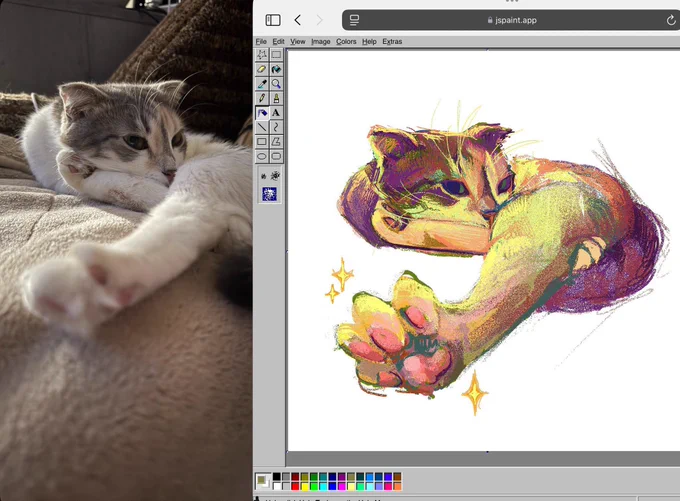Screen dimensions: 680x501
Task: Open the Colors menu
Action: click(346, 41)
